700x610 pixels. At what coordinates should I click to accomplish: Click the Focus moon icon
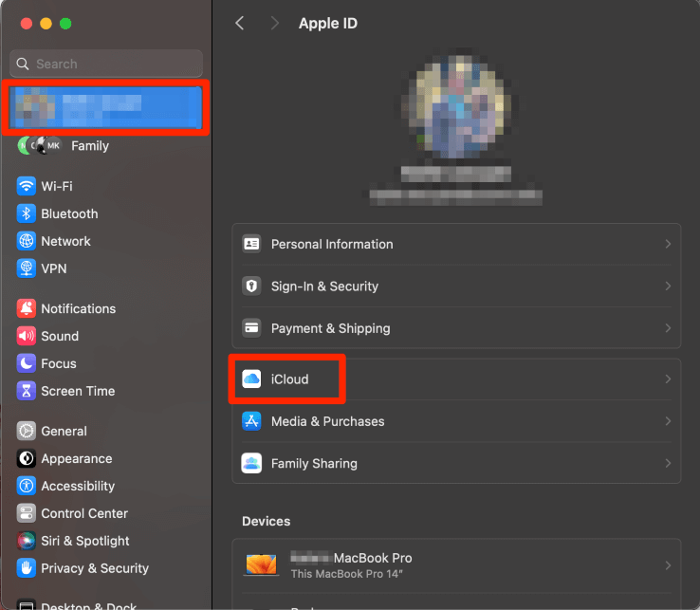(27, 363)
